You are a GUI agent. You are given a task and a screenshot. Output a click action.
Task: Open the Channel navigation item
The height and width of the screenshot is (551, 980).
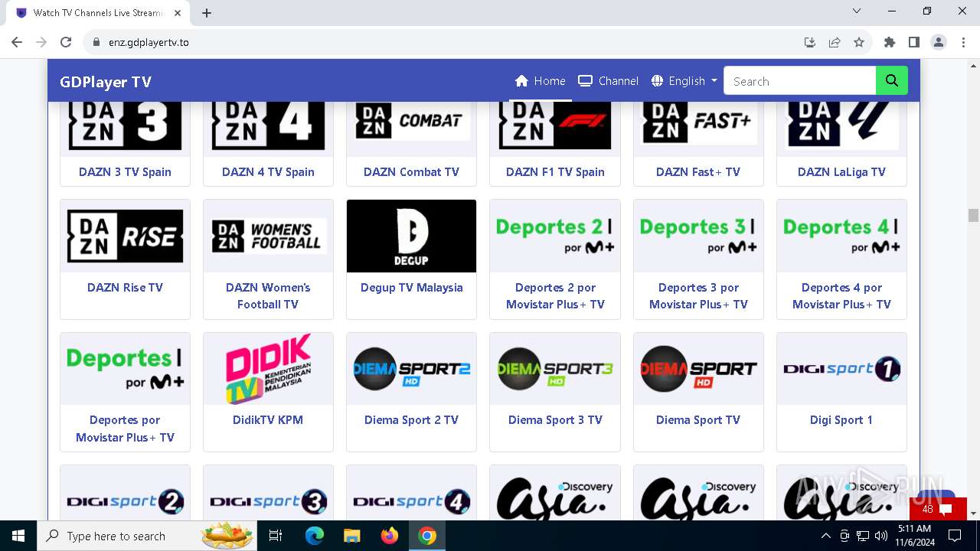point(609,81)
